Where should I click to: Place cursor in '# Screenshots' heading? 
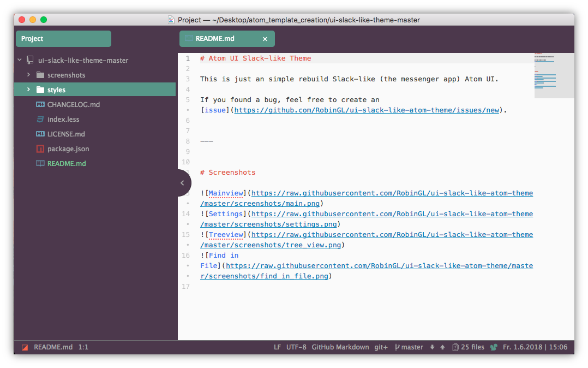(x=227, y=173)
